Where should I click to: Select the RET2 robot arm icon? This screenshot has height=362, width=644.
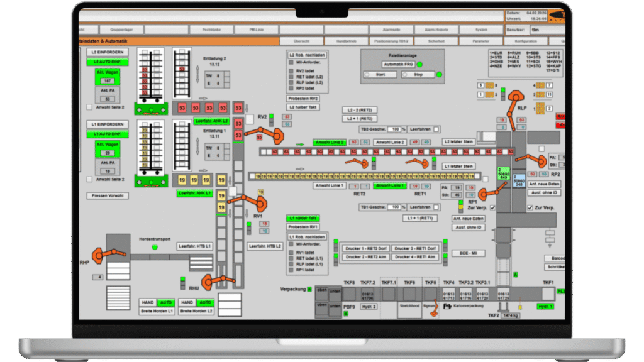tap(357, 163)
